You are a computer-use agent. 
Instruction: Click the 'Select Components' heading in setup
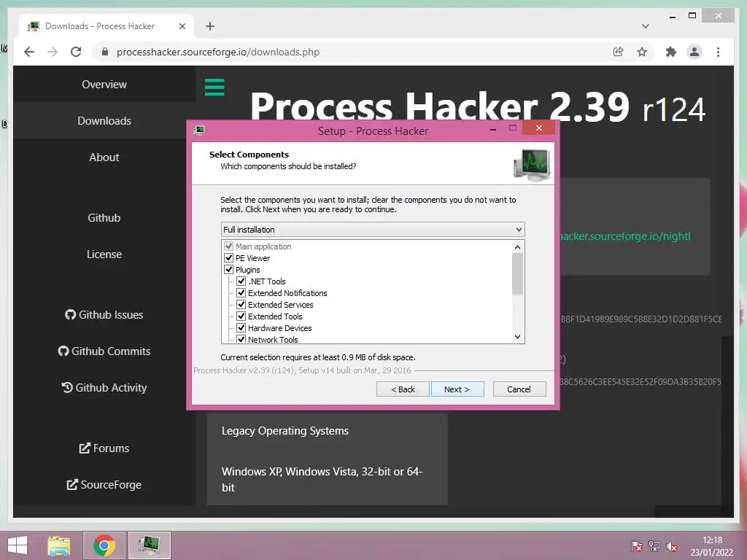tap(249, 155)
